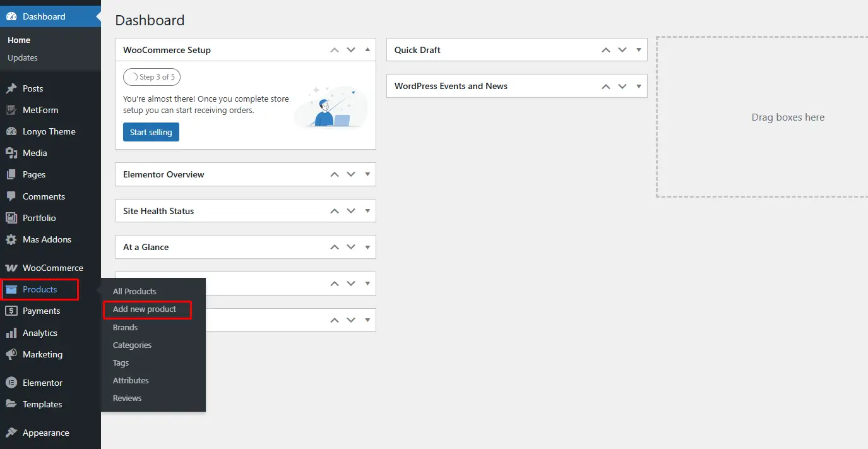Expand WordPress Events and News panel

point(639,86)
